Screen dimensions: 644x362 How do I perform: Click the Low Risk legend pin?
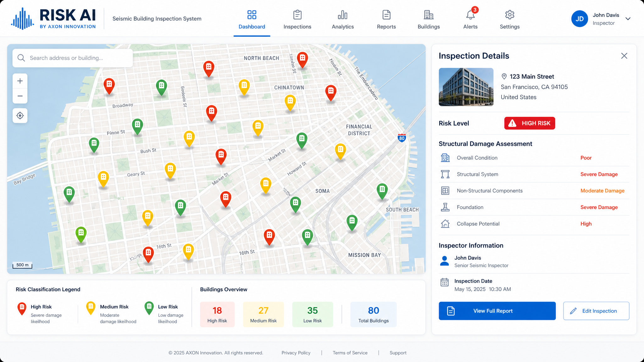click(149, 308)
